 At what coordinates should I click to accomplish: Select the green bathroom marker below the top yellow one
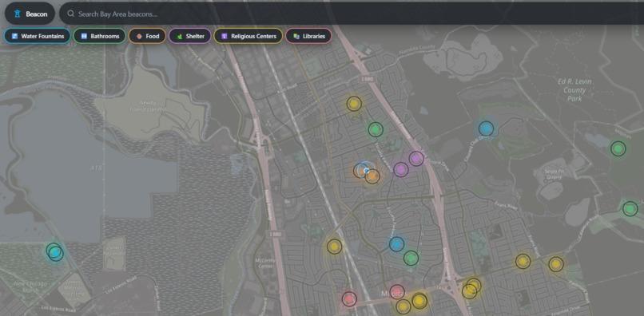(376, 130)
